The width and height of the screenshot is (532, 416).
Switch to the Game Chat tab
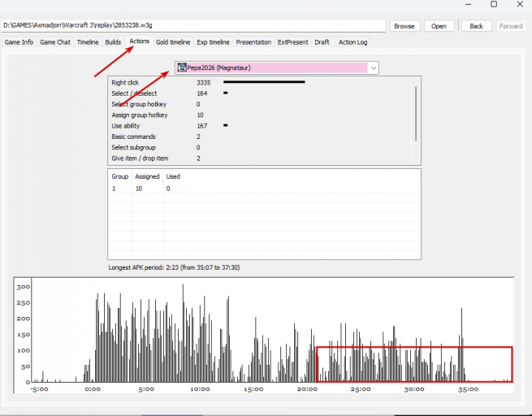[x=55, y=42]
